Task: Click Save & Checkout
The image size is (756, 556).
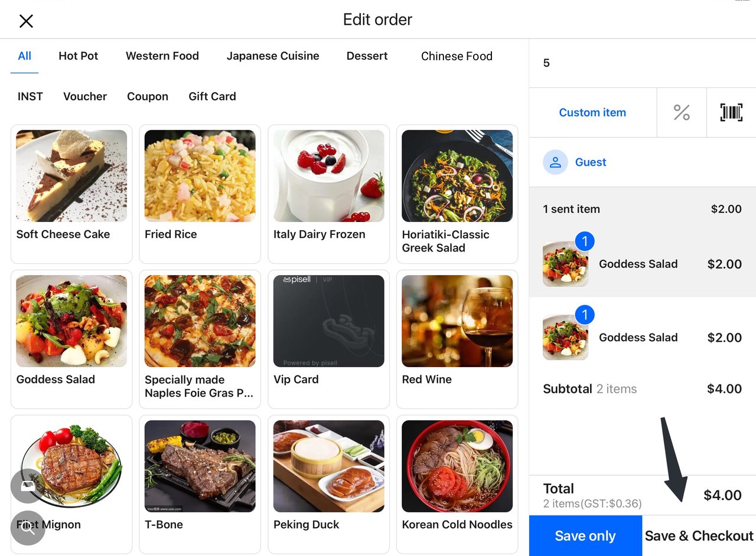Action: click(699, 536)
